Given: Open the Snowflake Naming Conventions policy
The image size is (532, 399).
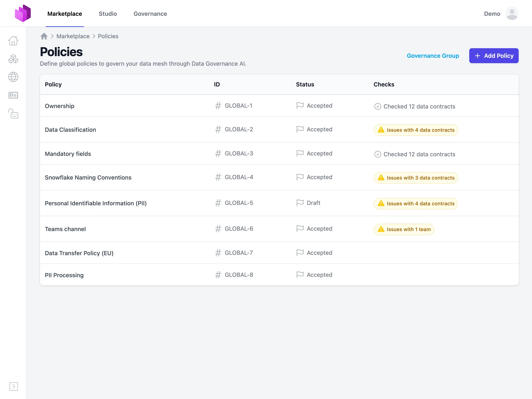Looking at the screenshot, I should (x=88, y=177).
